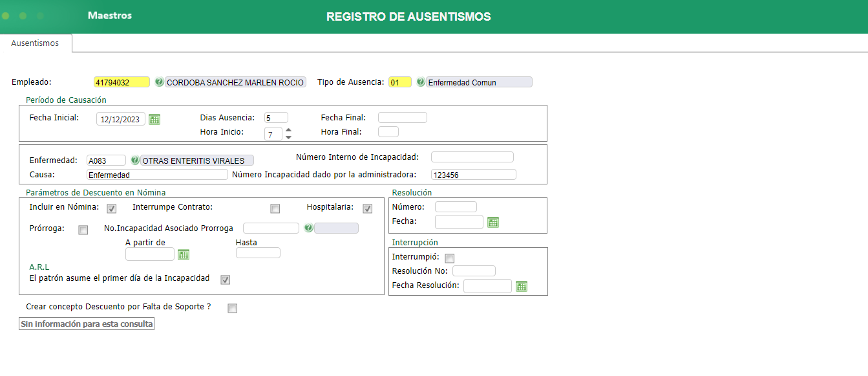Uncheck the Incluir en Nómina checkbox
The width and height of the screenshot is (868, 376).
(111, 208)
